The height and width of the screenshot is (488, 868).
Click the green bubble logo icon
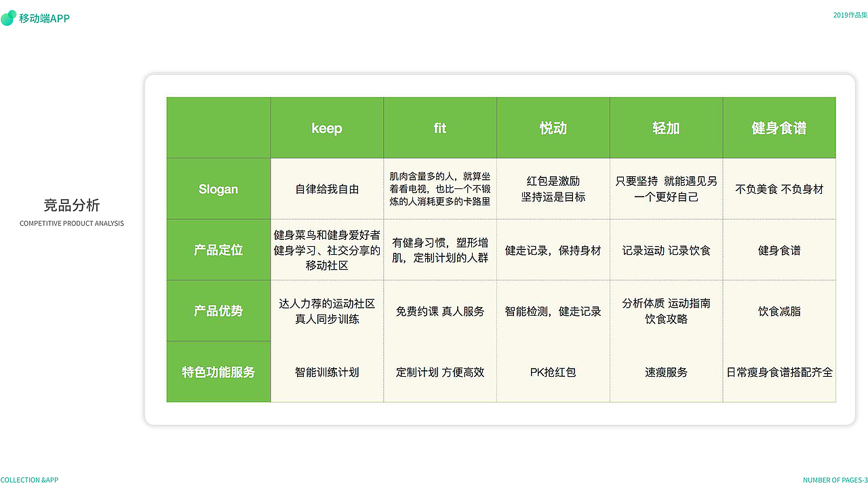[x=8, y=18]
